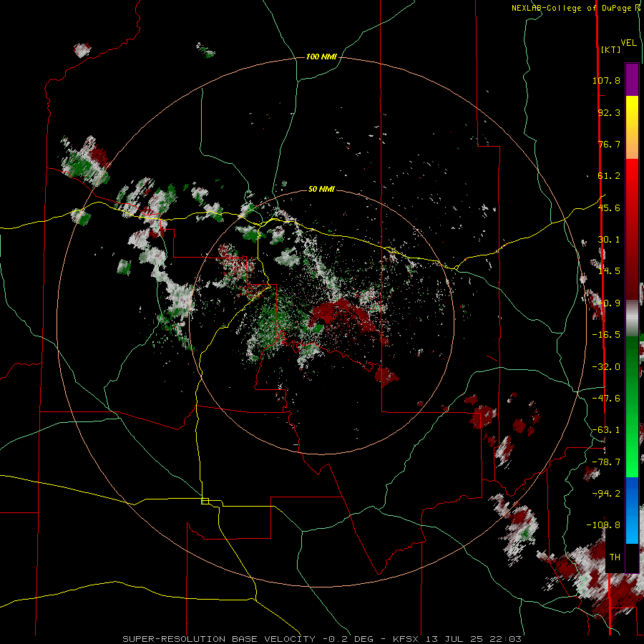Click the -47.6 value on velocity scale
This screenshot has height=644, width=644.
tap(606, 399)
